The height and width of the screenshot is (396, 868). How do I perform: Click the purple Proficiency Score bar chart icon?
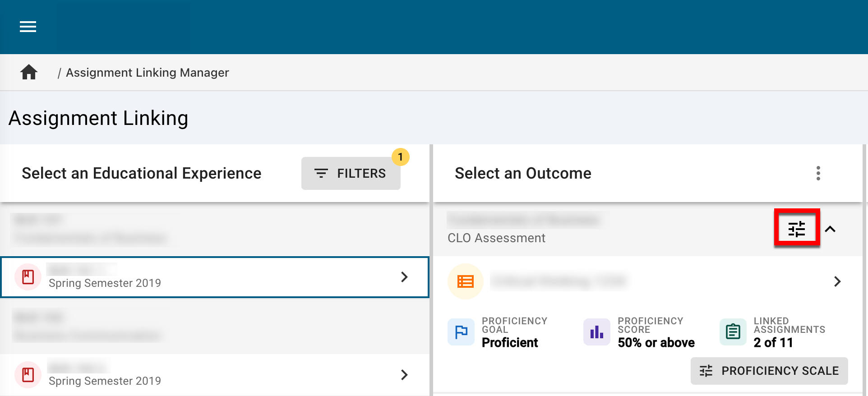(x=596, y=332)
